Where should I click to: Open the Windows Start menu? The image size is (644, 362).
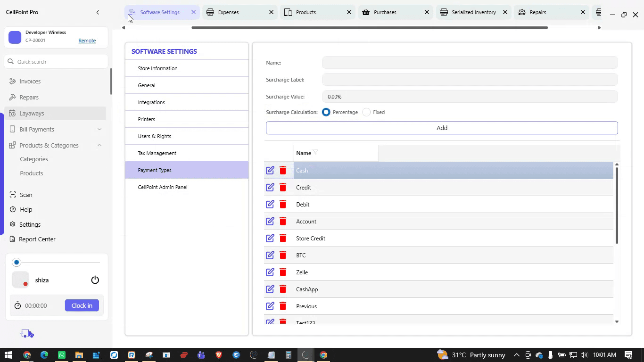point(8,355)
